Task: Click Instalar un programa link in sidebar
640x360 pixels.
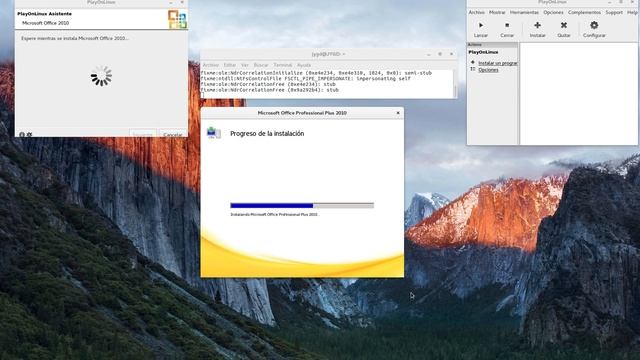Action: (498, 63)
